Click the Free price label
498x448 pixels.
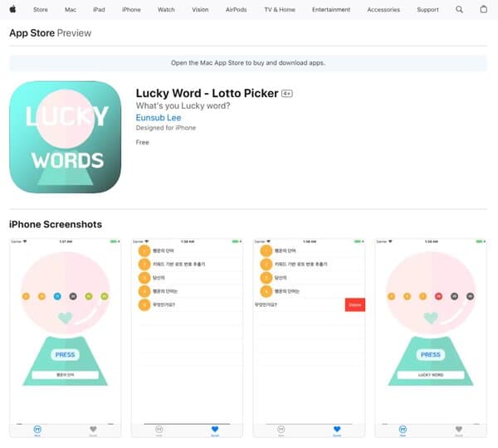(142, 142)
